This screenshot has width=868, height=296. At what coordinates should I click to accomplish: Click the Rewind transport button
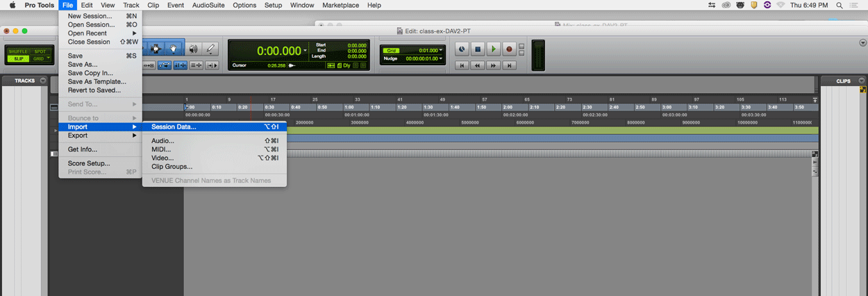(478, 65)
